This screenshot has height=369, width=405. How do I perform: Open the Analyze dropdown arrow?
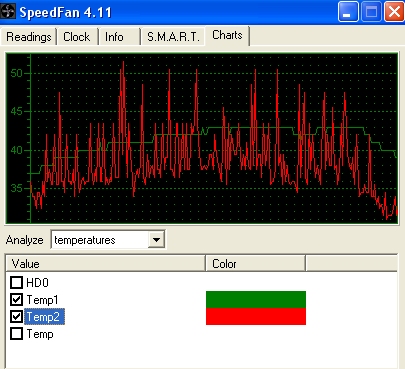(x=156, y=240)
